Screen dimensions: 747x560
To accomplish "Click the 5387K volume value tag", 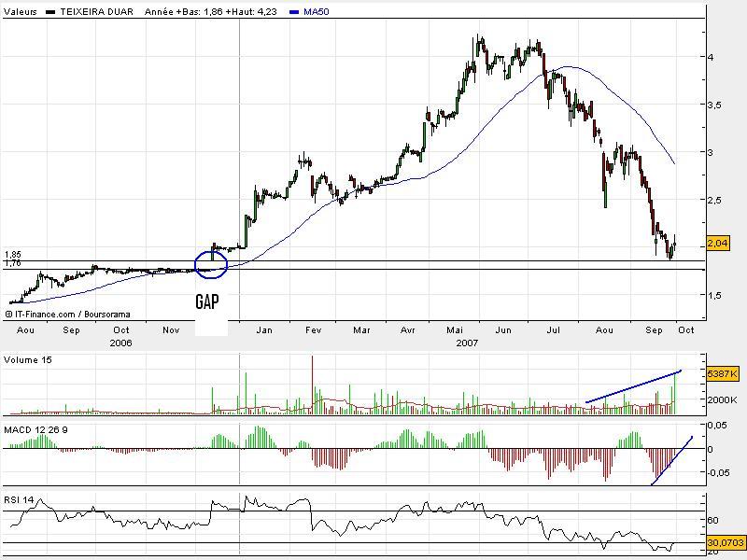I will coord(723,374).
